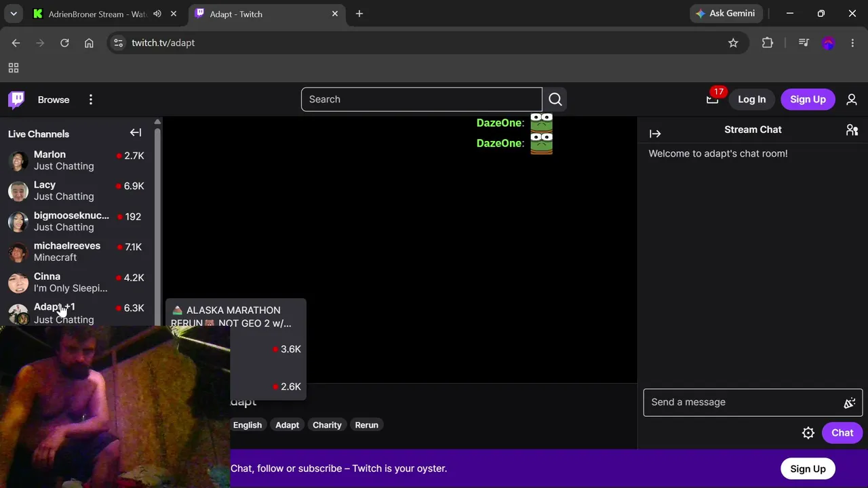Viewport: 868px width, 488px height.
Task: Open the bigmooseknuc... channel
Action: [x=77, y=221]
